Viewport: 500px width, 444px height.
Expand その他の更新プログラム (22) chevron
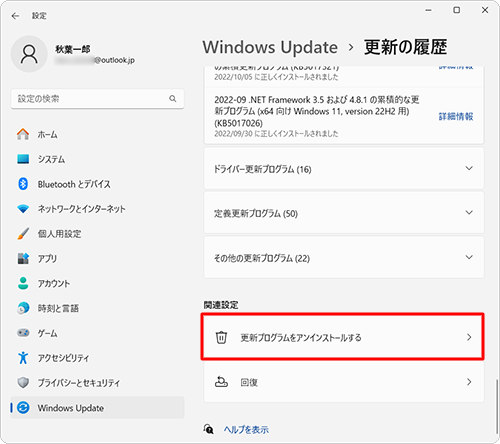click(469, 257)
